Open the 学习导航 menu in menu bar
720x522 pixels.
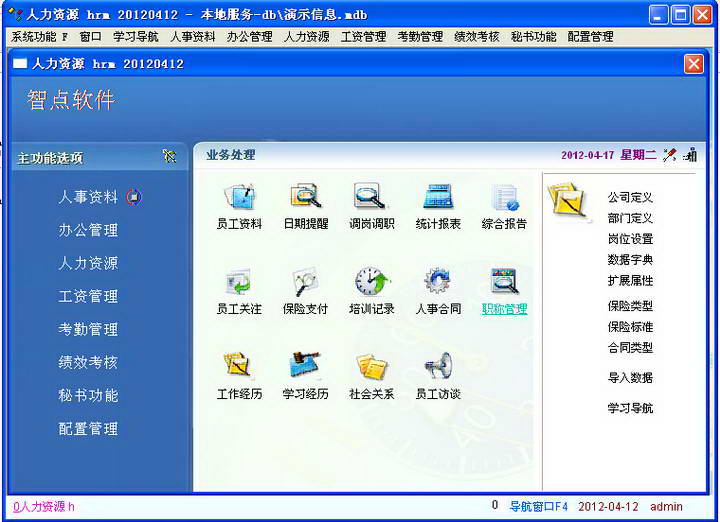tap(136, 37)
